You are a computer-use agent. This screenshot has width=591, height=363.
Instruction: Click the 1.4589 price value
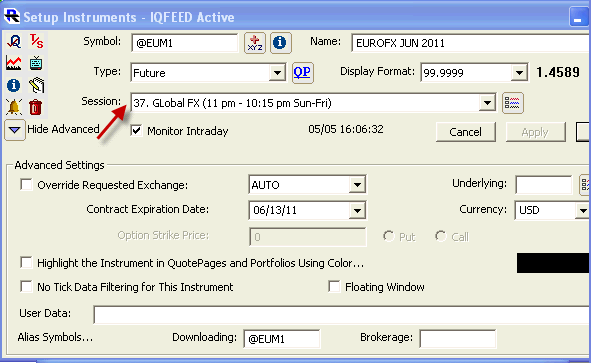(558, 72)
